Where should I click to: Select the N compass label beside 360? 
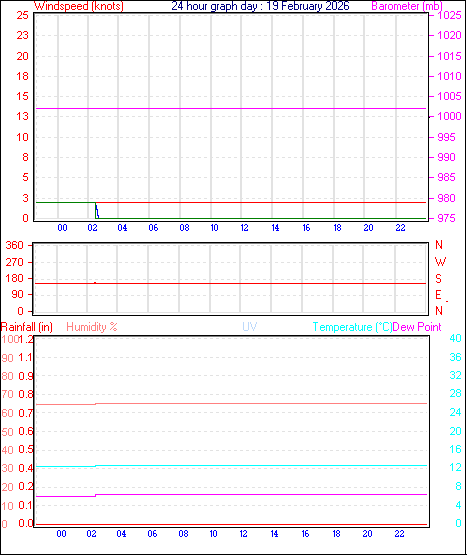[439, 245]
